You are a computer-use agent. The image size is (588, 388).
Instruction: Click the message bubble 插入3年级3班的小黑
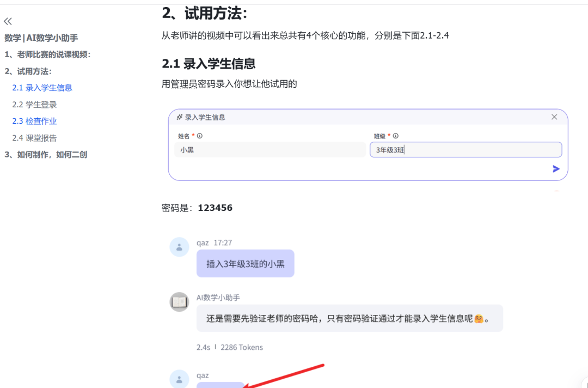(x=245, y=264)
